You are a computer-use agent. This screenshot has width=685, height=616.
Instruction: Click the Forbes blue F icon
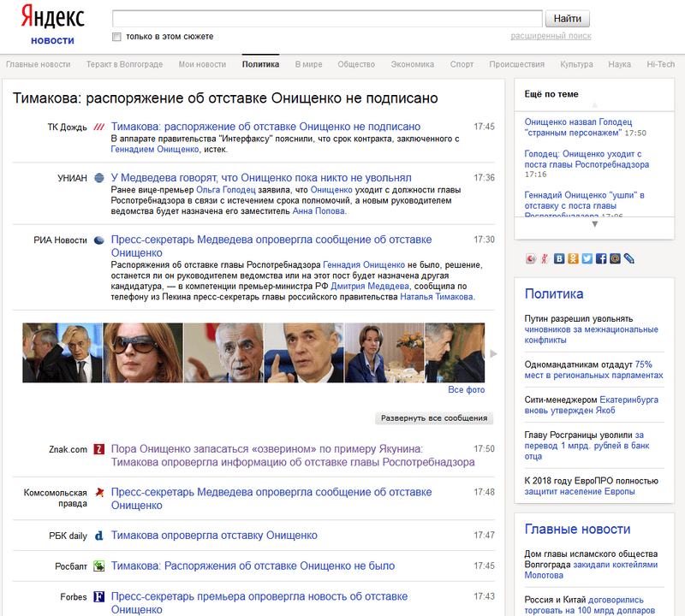coord(99,597)
